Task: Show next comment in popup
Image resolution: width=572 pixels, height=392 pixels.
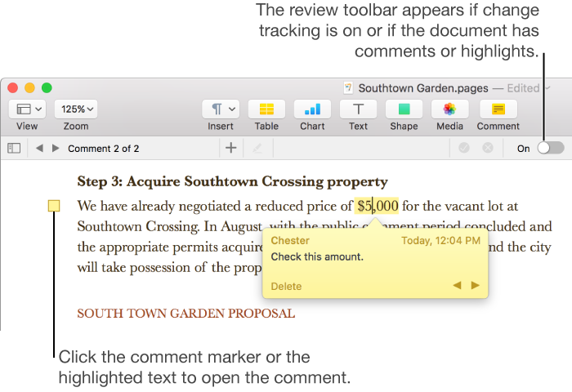Action: 475,285
